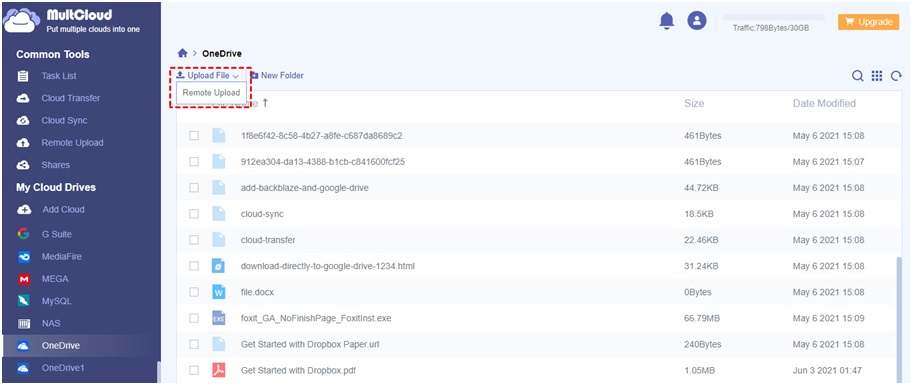This screenshot has width=912, height=385.
Task: Click the sidebar scrollbar thumb
Action: click(x=158, y=372)
